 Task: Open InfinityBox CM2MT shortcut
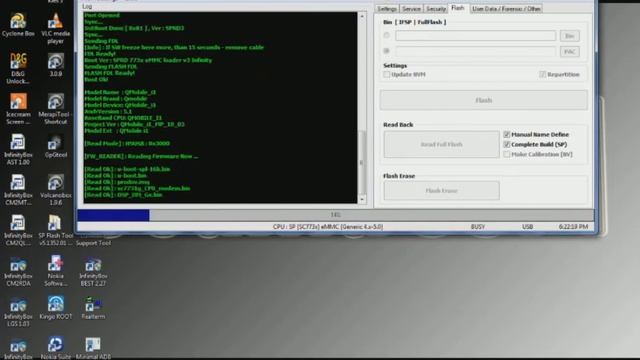coord(18,189)
